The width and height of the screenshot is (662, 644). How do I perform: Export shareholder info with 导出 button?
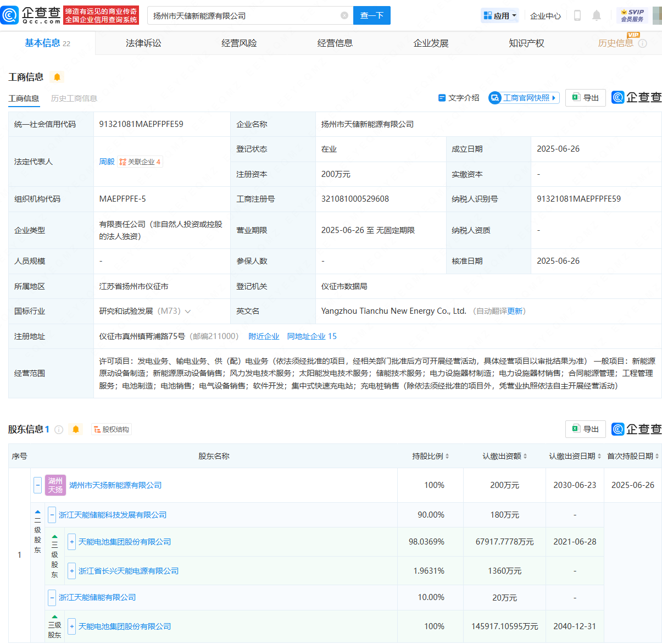pos(586,429)
